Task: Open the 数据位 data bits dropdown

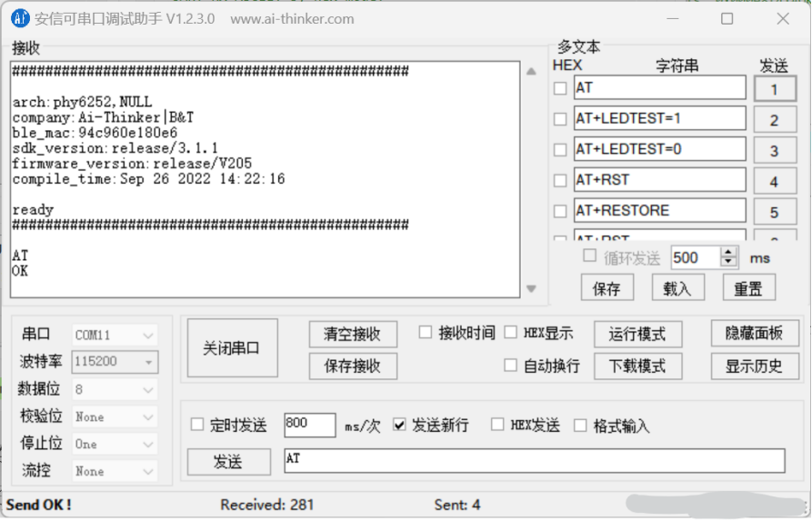Action: (x=115, y=389)
